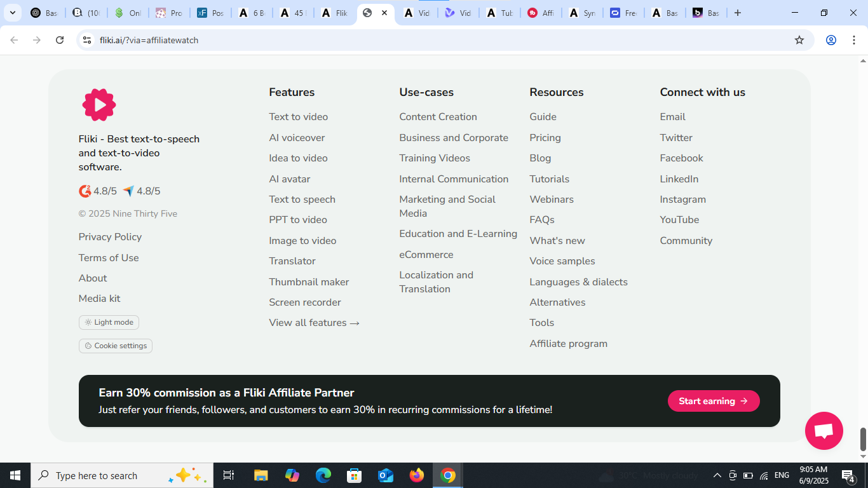Open the eCommerce use-case link
868x488 pixels.
pyautogui.click(x=426, y=255)
